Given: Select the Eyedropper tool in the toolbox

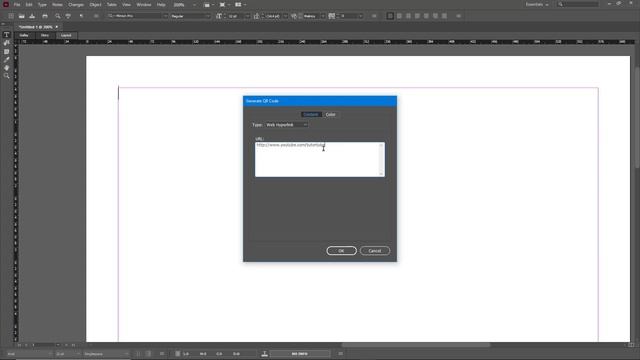Looking at the screenshot, I should pos(7,60).
